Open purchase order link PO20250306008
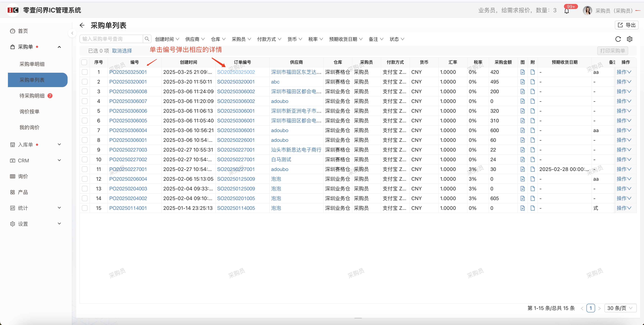Viewport: 644px width, 325px height. point(128,92)
